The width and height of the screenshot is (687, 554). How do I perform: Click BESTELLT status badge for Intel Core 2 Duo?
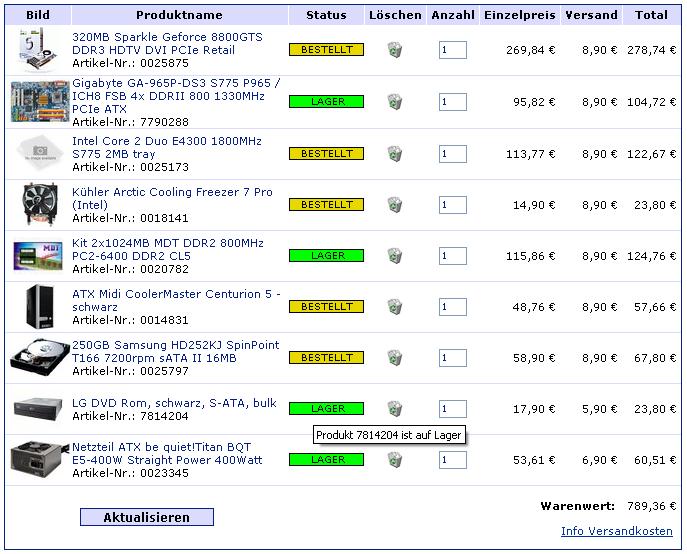click(326, 153)
